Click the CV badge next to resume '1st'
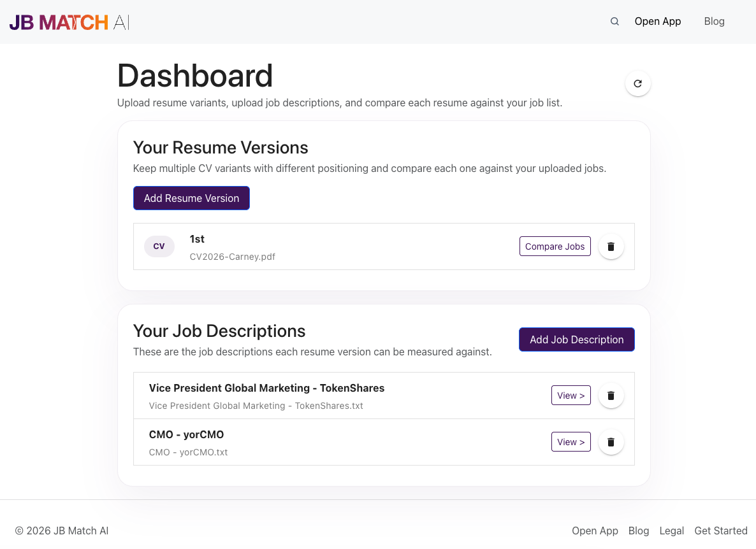756x549 pixels. pos(159,246)
